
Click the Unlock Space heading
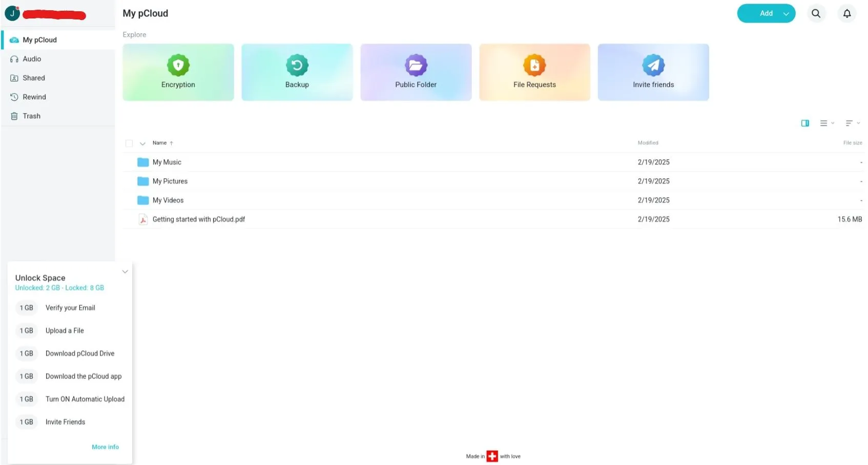pyautogui.click(x=40, y=278)
